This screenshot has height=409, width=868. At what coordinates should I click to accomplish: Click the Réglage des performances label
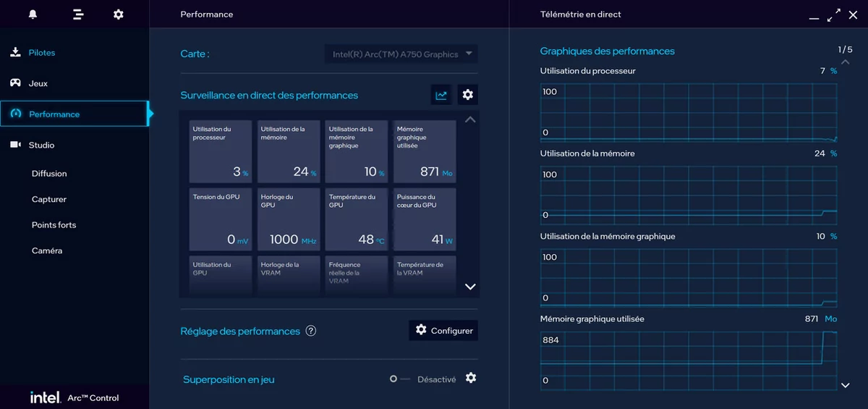tap(240, 331)
